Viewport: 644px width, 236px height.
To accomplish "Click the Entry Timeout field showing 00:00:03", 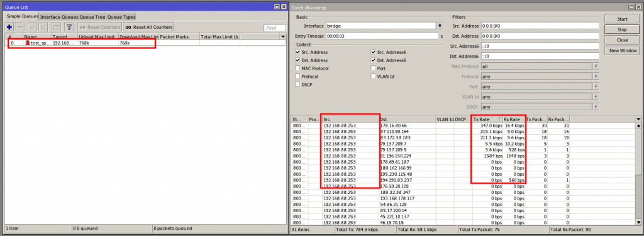I will click(382, 36).
